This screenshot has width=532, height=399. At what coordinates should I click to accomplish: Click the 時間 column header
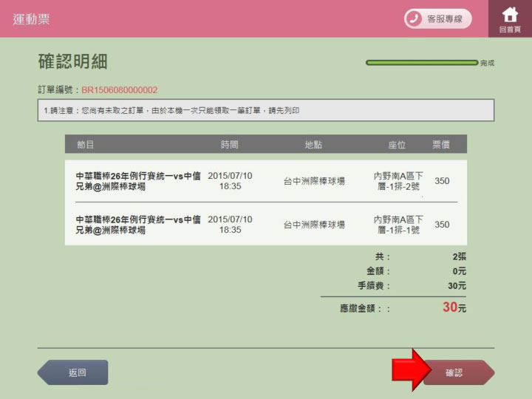point(230,145)
